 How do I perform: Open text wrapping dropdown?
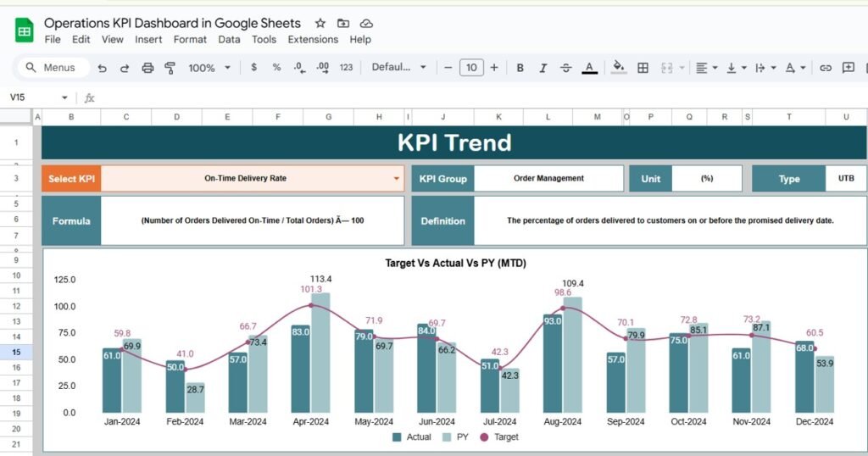click(765, 68)
